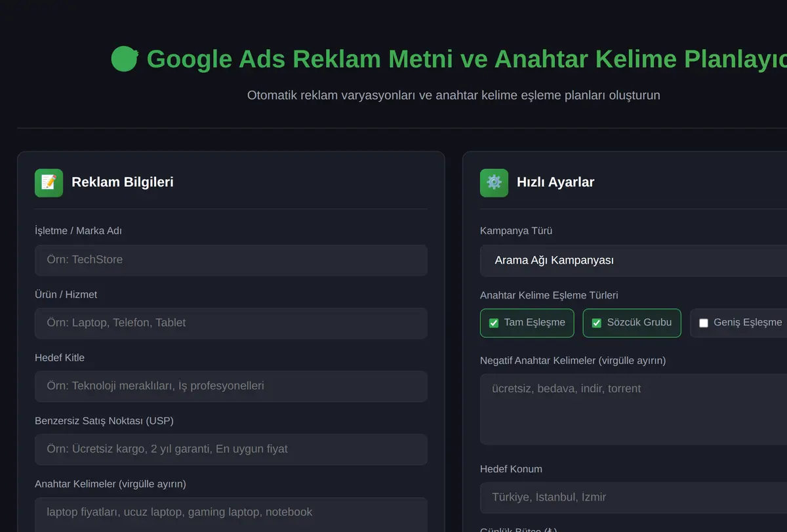Image resolution: width=787 pixels, height=532 pixels.
Task: Click the Benzersiz Satış Noktası (USP) field
Action: pyautogui.click(x=231, y=449)
